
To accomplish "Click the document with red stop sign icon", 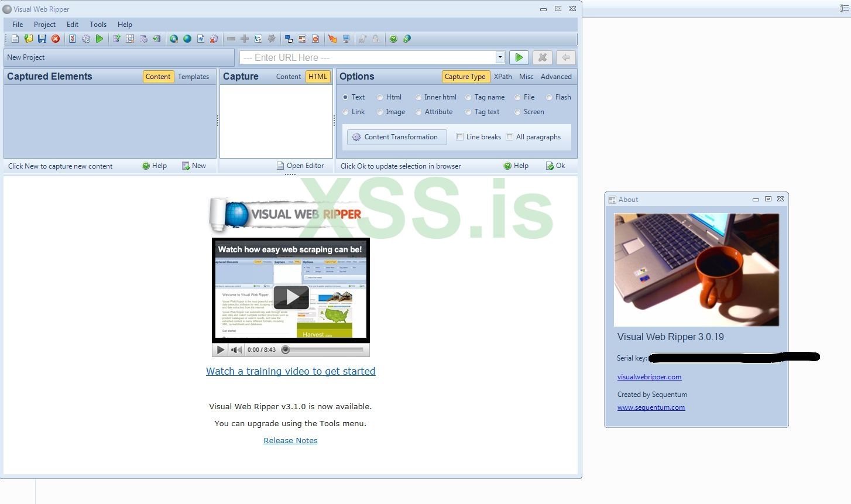I will [315, 39].
